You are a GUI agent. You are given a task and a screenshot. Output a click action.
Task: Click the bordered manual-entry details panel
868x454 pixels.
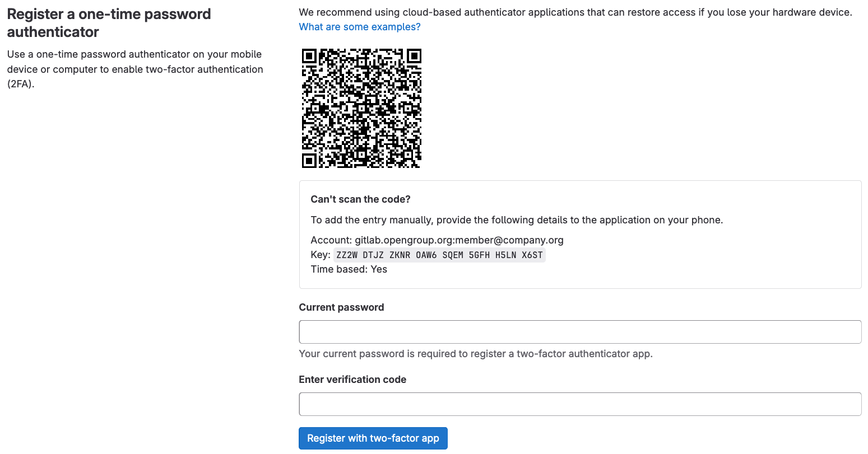pos(580,235)
